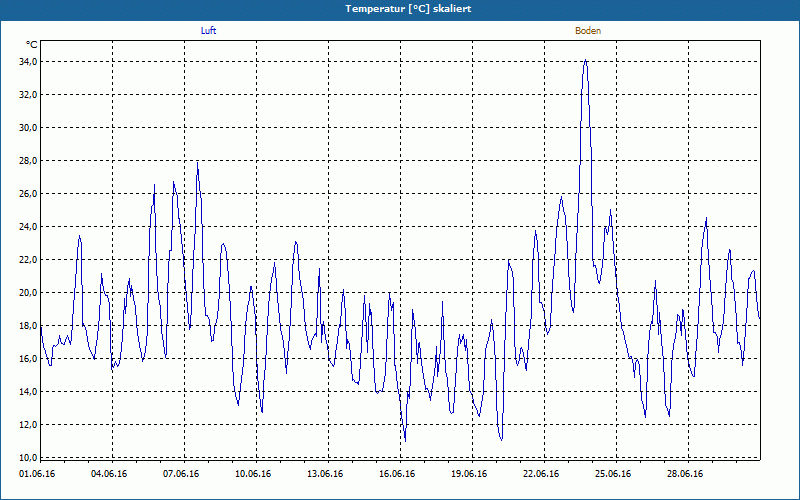This screenshot has width=800, height=500.
Task: Select the 28,0 y-axis label
Action: click(28, 161)
